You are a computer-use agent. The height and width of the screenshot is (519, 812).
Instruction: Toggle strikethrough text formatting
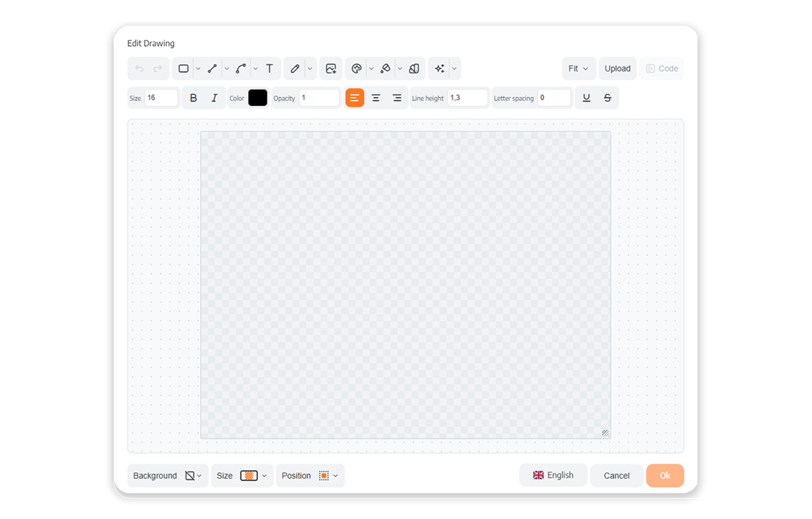coord(607,98)
